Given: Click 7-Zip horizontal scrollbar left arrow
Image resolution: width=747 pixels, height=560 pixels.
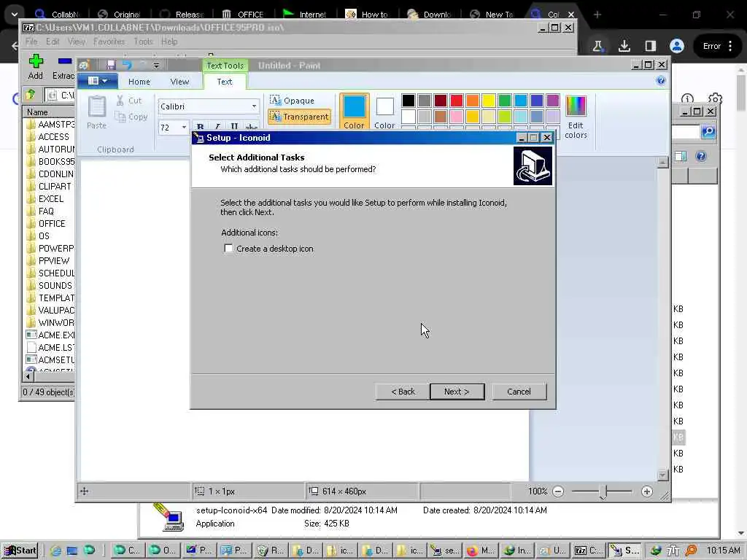Looking at the screenshot, I should 28,376.
